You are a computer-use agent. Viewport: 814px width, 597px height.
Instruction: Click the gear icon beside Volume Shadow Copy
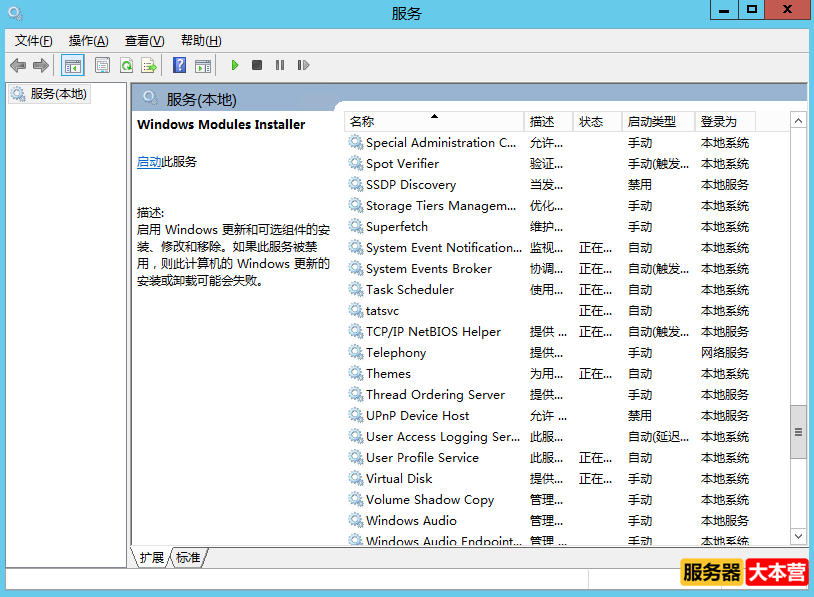pos(356,499)
